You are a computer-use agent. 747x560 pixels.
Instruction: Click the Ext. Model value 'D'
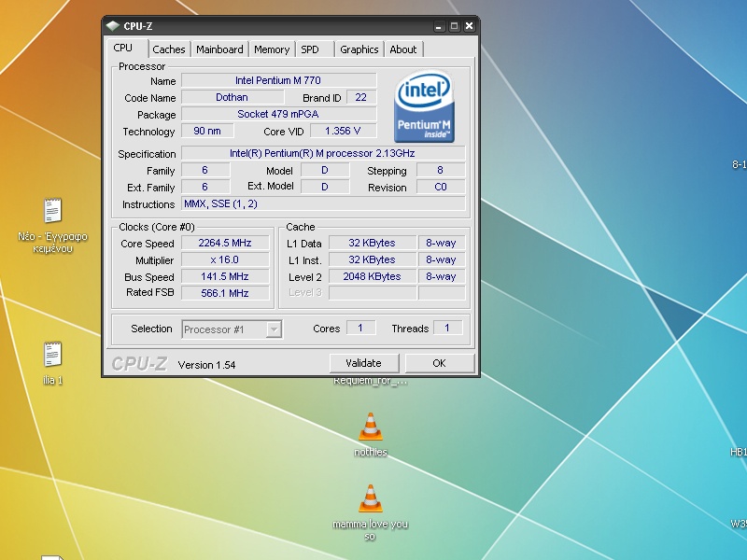(x=325, y=188)
